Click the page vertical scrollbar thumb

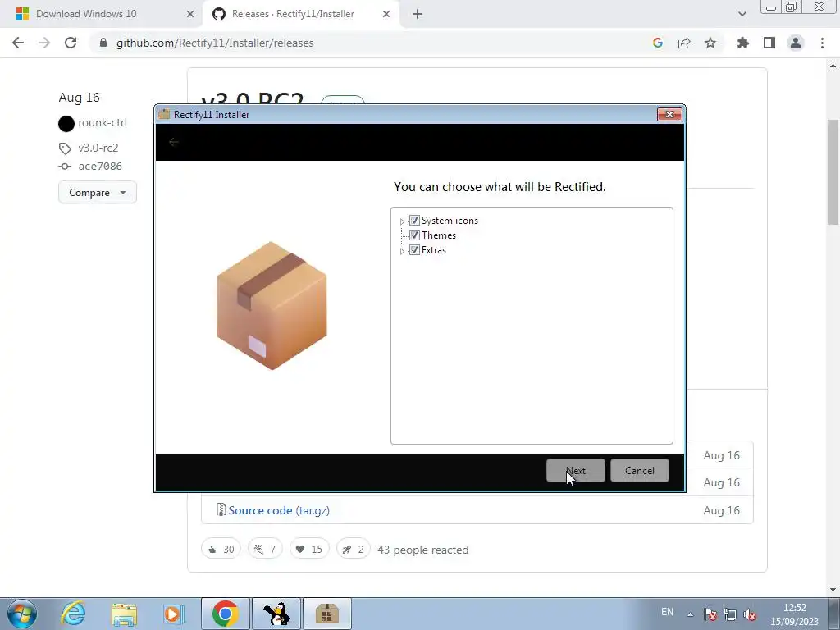pyautogui.click(x=833, y=172)
